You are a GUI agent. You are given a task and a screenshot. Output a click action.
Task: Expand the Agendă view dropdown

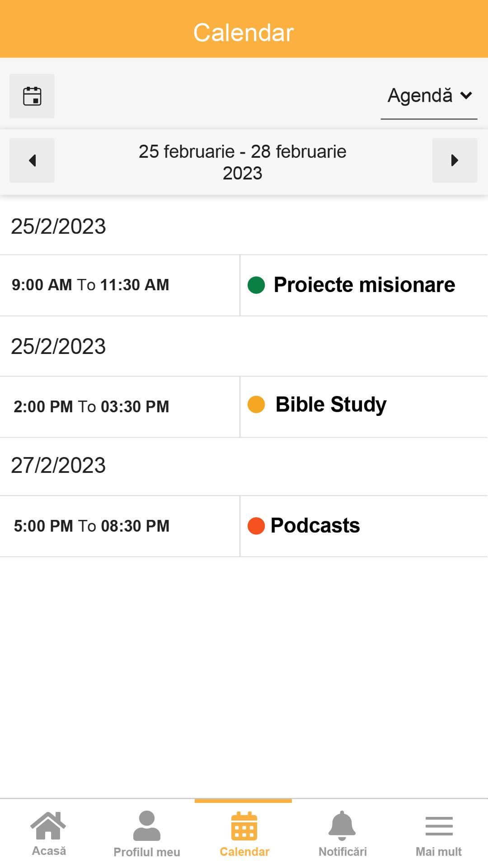click(x=429, y=96)
